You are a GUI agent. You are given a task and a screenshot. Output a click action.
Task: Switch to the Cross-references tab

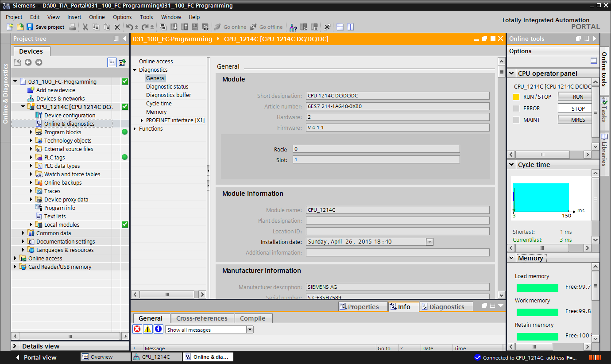(201, 318)
